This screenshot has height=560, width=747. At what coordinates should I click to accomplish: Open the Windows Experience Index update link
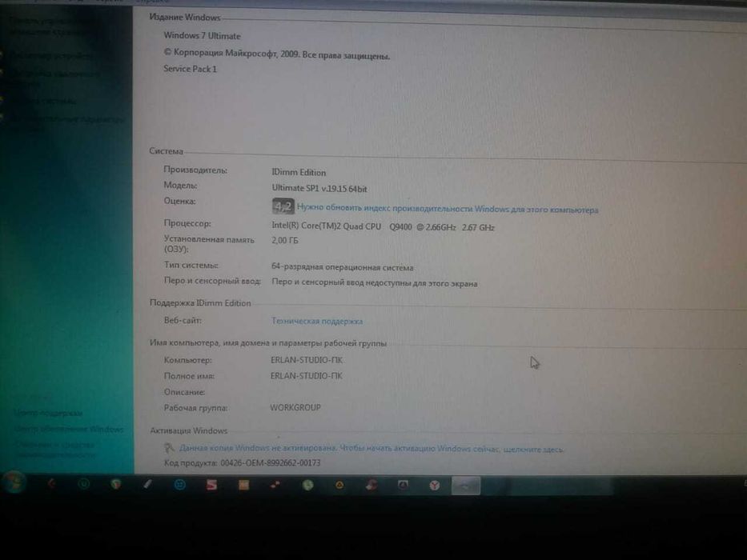click(x=448, y=209)
